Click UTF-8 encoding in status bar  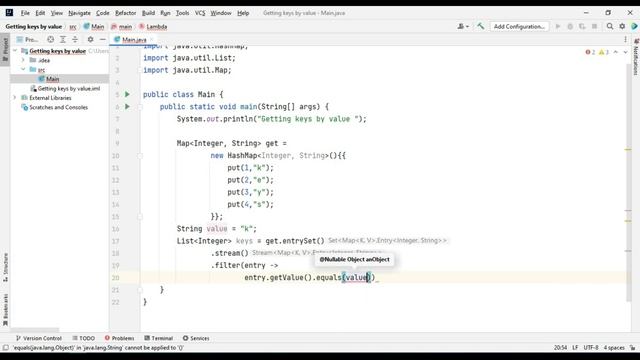(x=591, y=348)
